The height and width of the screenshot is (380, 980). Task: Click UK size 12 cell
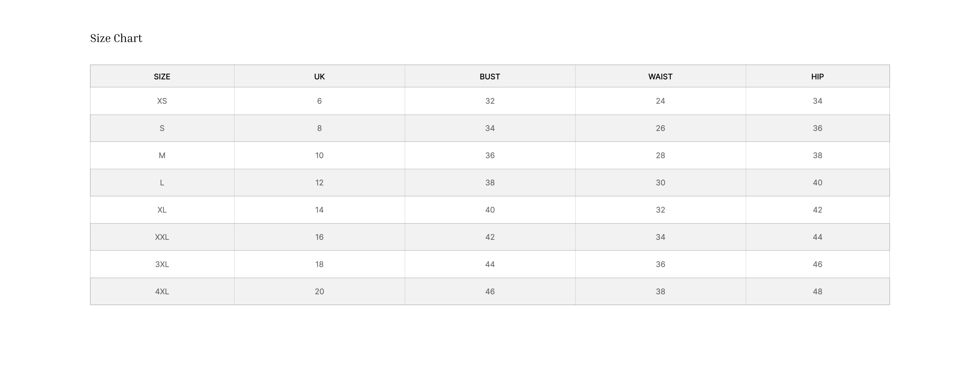click(319, 183)
